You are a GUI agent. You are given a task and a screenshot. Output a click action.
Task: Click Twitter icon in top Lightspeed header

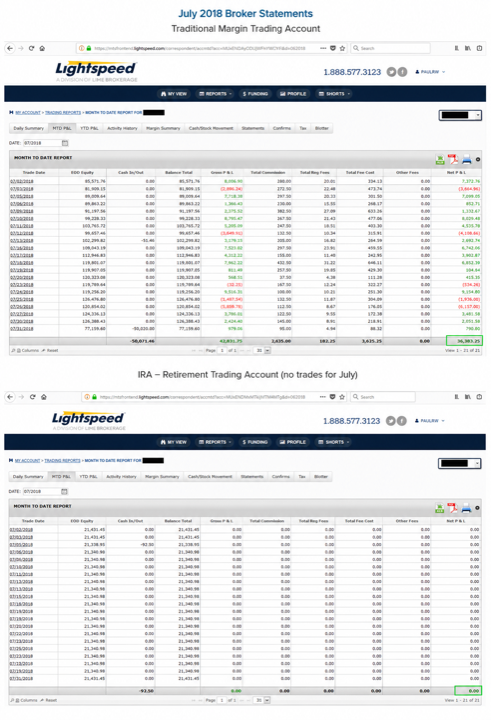(391, 72)
